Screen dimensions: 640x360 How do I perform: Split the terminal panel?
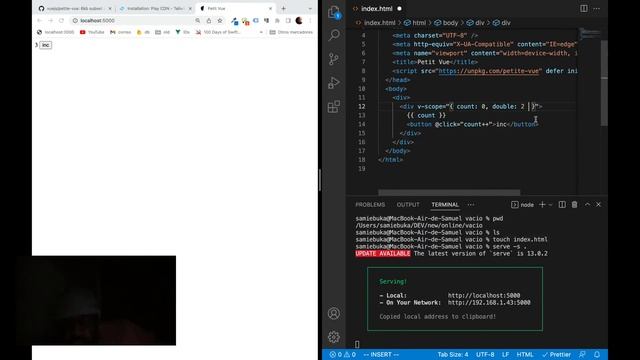pyautogui.click(x=562, y=204)
